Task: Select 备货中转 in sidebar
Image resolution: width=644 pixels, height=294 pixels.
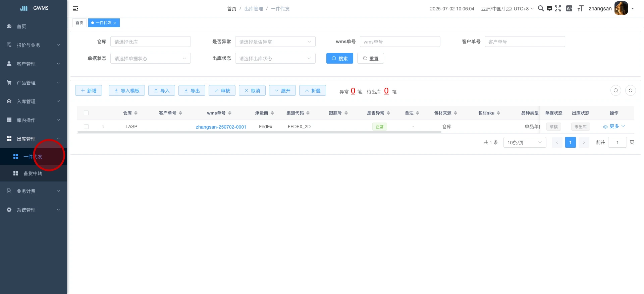Action: pos(33,173)
